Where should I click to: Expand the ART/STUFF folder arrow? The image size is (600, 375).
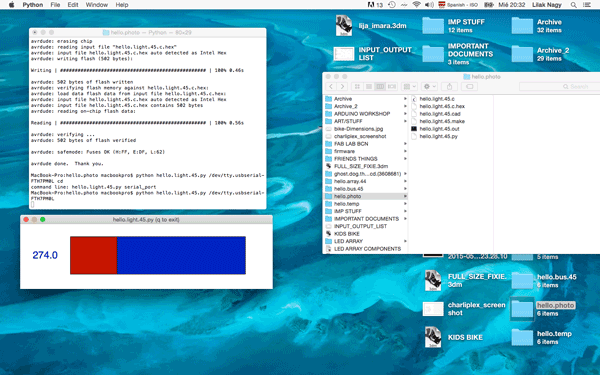point(405,121)
